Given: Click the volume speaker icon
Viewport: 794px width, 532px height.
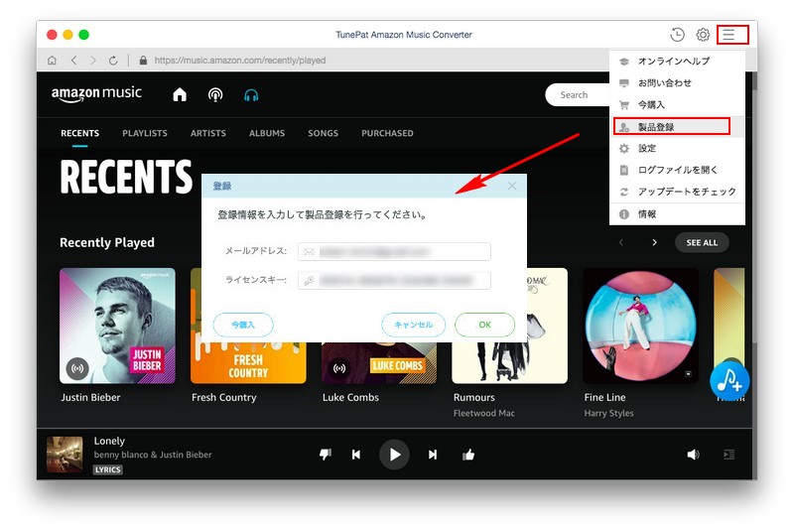Looking at the screenshot, I should tap(693, 455).
